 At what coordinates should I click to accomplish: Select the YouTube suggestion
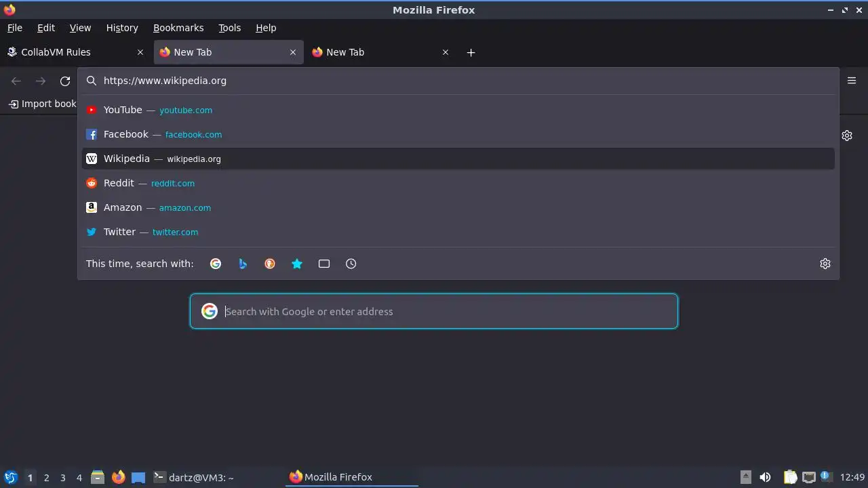coord(458,110)
